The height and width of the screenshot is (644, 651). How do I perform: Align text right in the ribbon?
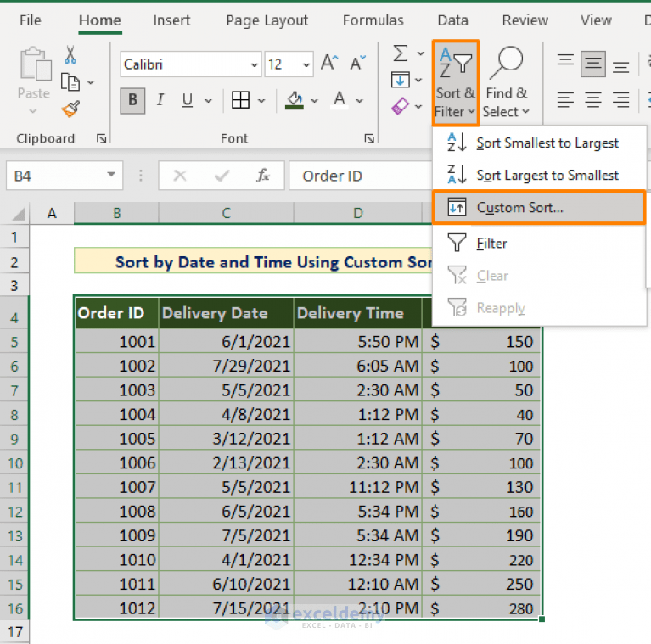point(620,99)
